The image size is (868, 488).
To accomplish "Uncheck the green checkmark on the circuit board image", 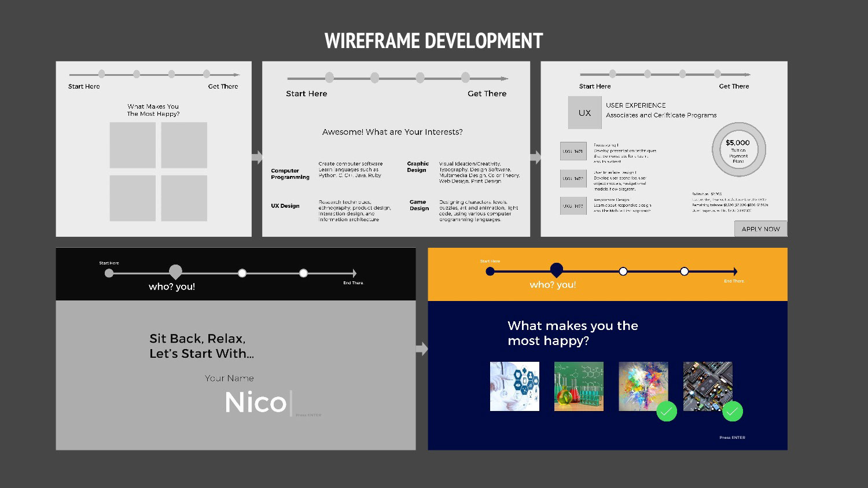I will coord(733,411).
